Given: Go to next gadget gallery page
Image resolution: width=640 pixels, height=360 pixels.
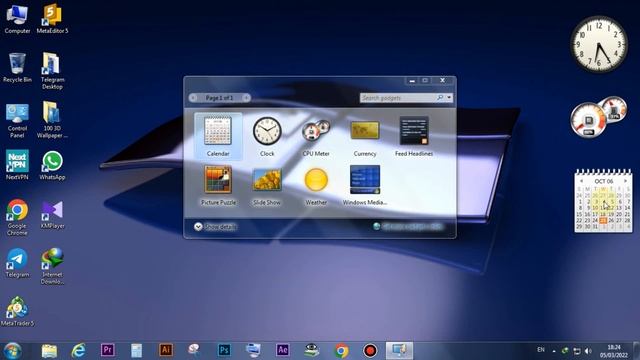Looking at the screenshot, I should (x=246, y=98).
